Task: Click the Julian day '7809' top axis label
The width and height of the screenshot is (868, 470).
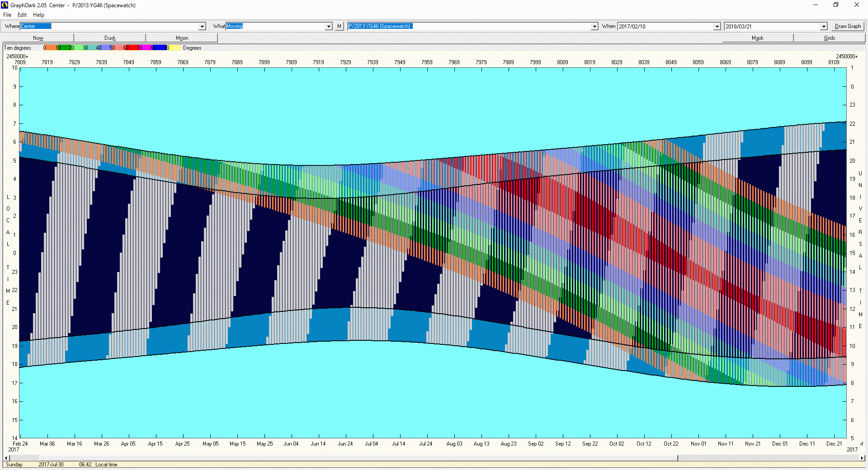Action: [20, 62]
